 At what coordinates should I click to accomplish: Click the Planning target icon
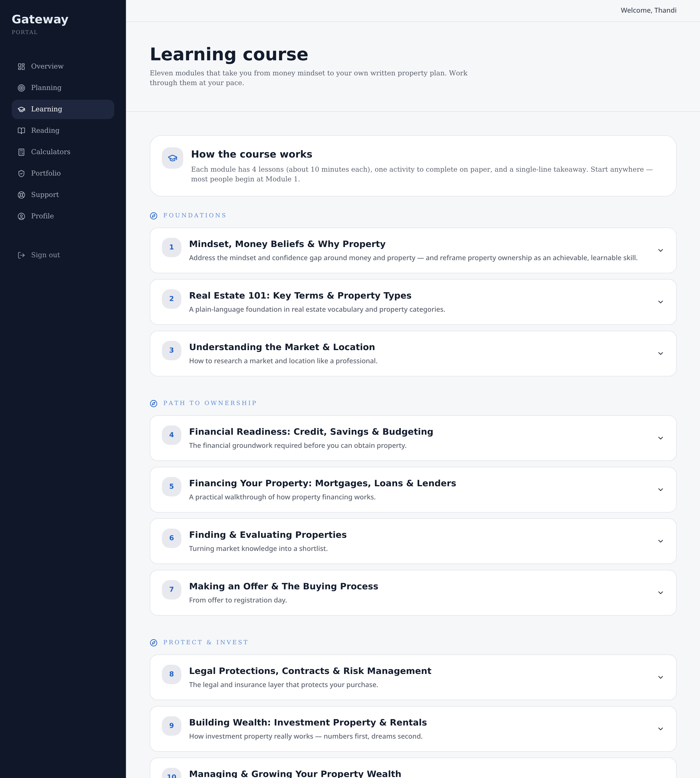(x=22, y=88)
